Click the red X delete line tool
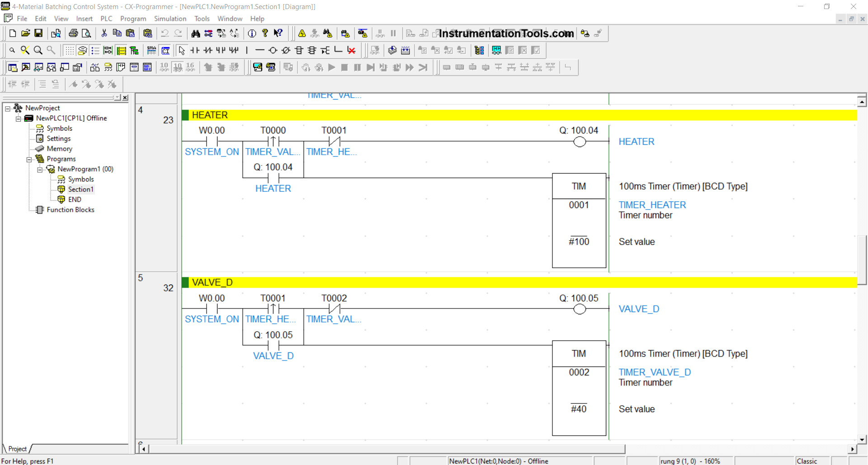Viewport: 868px width, 465px height. pyautogui.click(x=351, y=50)
